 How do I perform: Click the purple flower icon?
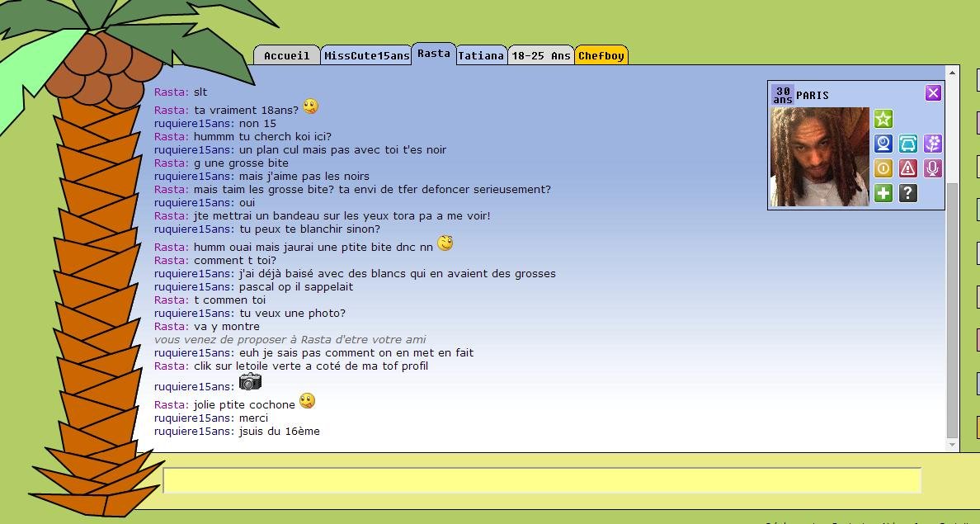(x=932, y=144)
